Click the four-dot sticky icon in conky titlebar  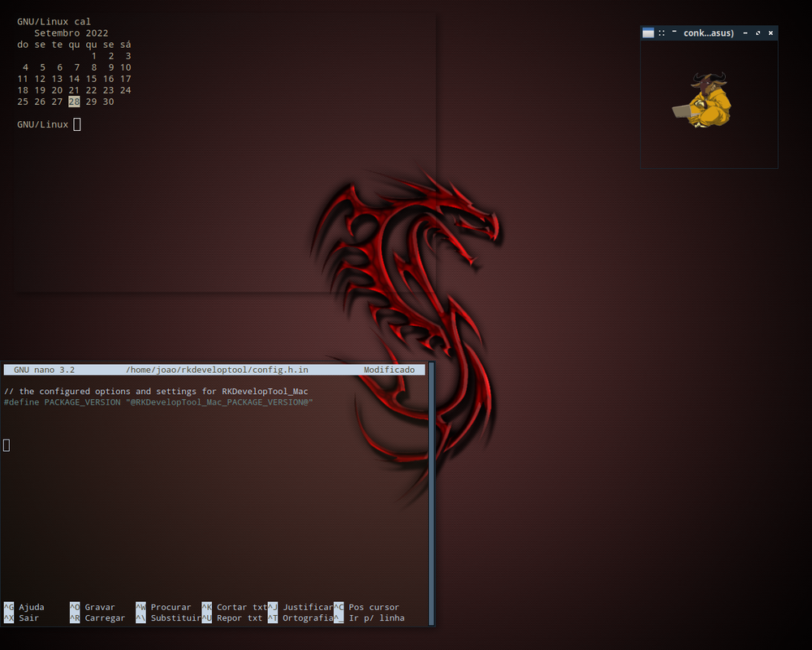pos(661,33)
